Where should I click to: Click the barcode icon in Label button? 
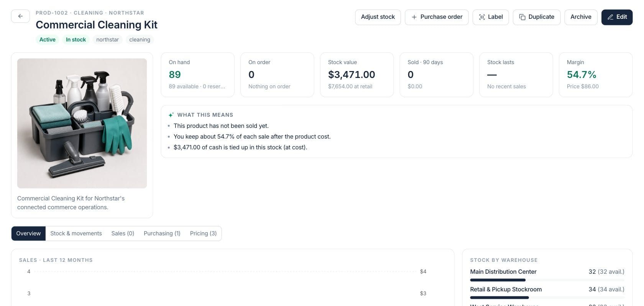tap(482, 17)
